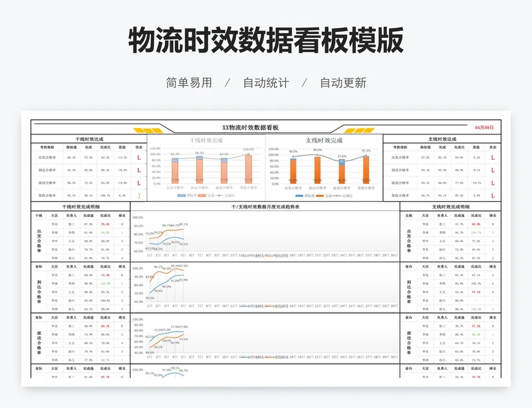Select 签收合格率 bar in 干线时效完成 chart

(248, 169)
